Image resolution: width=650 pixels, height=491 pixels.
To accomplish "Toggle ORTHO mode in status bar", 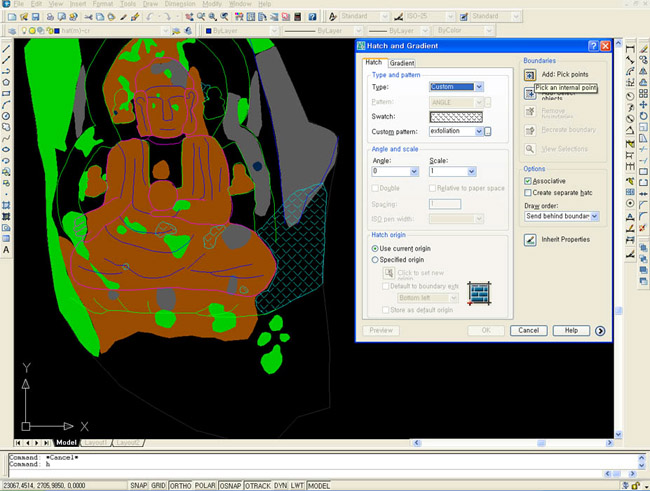I will [180, 485].
